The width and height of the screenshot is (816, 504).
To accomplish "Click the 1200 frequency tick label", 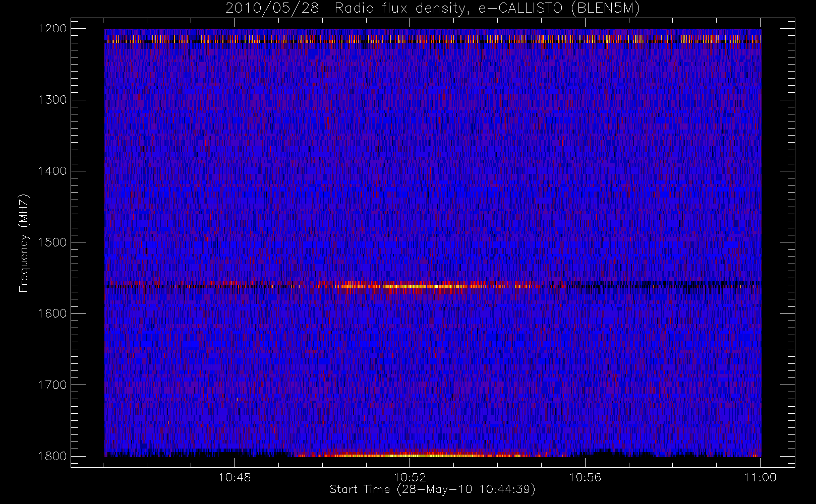I will [x=53, y=29].
